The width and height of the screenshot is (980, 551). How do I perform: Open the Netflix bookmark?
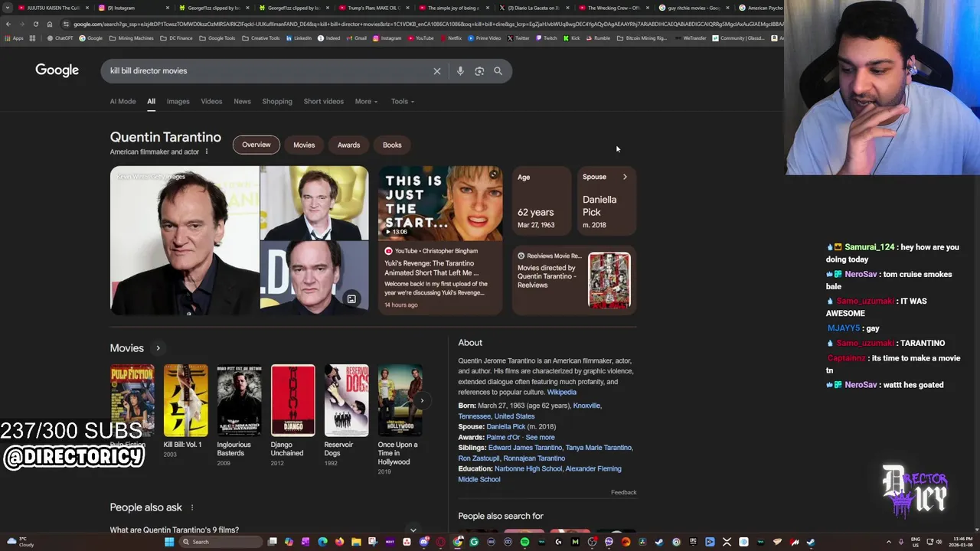(451, 38)
